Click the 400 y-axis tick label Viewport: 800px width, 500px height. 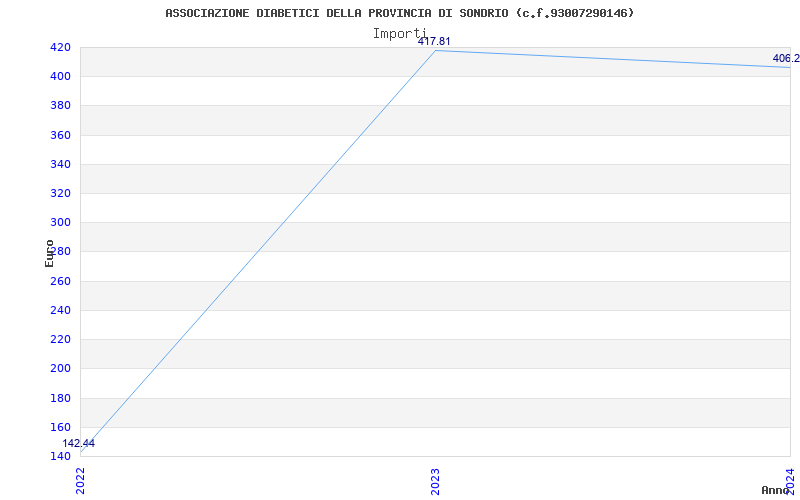point(60,77)
